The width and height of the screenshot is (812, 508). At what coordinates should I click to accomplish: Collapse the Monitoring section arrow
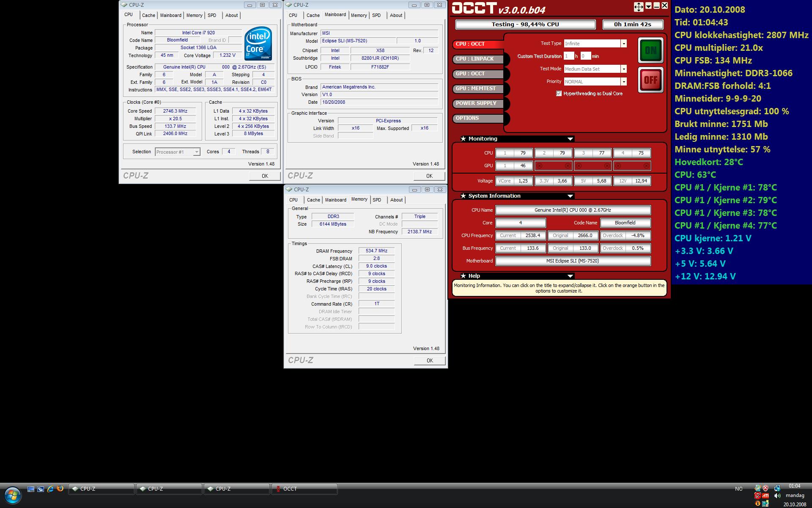[570, 139]
